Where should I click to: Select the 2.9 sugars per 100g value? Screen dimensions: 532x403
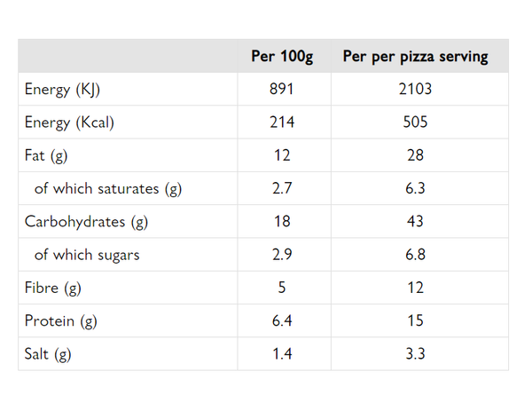(x=282, y=255)
